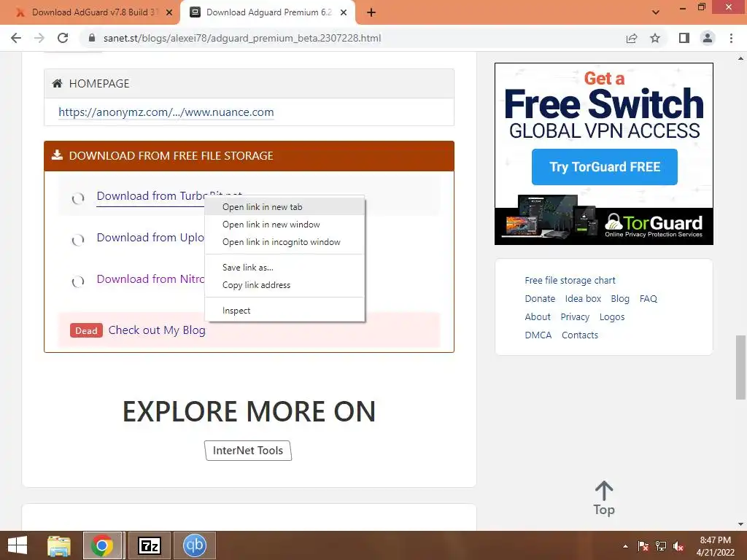This screenshot has height=560, width=747.
Task: Open a new browser tab
Action: coord(371,13)
